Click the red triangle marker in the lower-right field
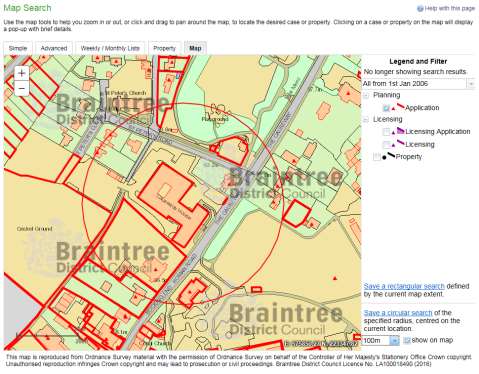 pyautogui.click(x=335, y=278)
